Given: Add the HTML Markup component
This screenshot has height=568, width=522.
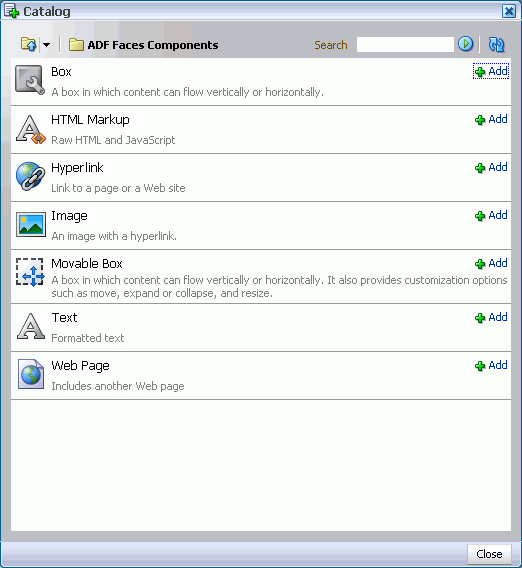Looking at the screenshot, I should pyautogui.click(x=491, y=119).
